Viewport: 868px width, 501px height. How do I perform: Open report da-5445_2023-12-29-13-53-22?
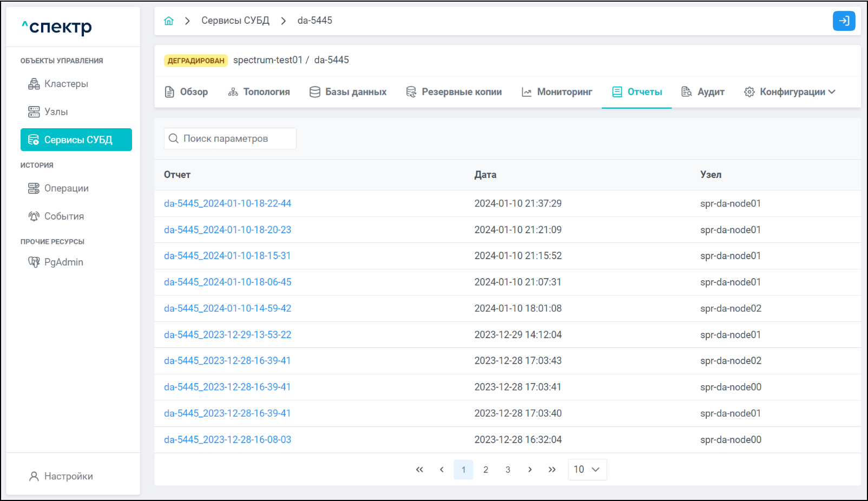pyautogui.click(x=227, y=335)
